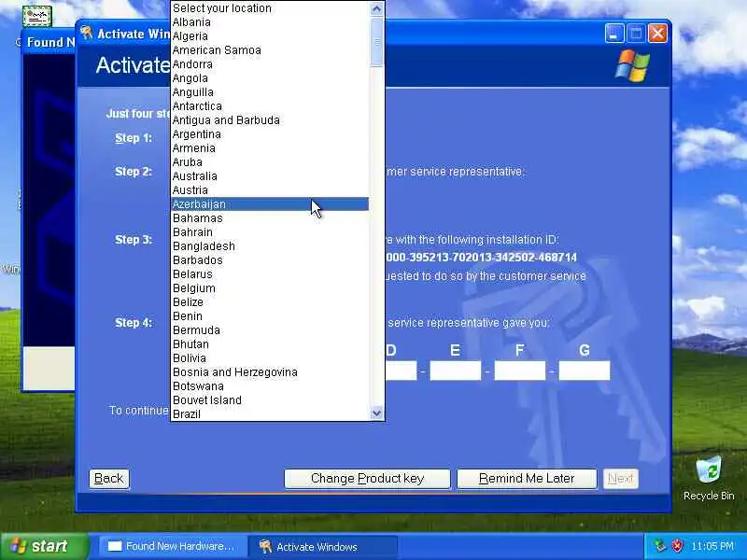Select Albania from the location list
Image resolution: width=747 pixels, height=560 pixels.
[270, 22]
